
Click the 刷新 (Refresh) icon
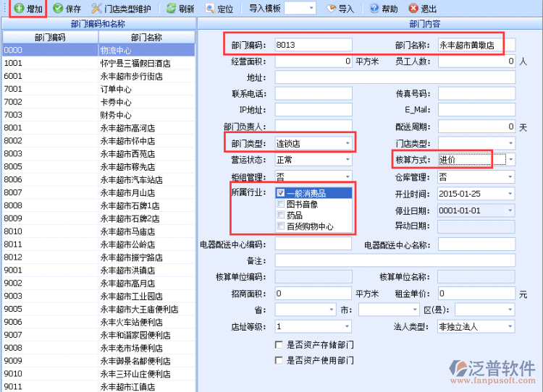point(171,9)
